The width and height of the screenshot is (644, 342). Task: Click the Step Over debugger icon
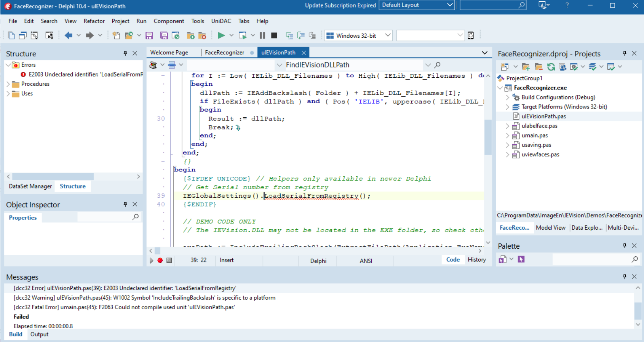coord(301,35)
